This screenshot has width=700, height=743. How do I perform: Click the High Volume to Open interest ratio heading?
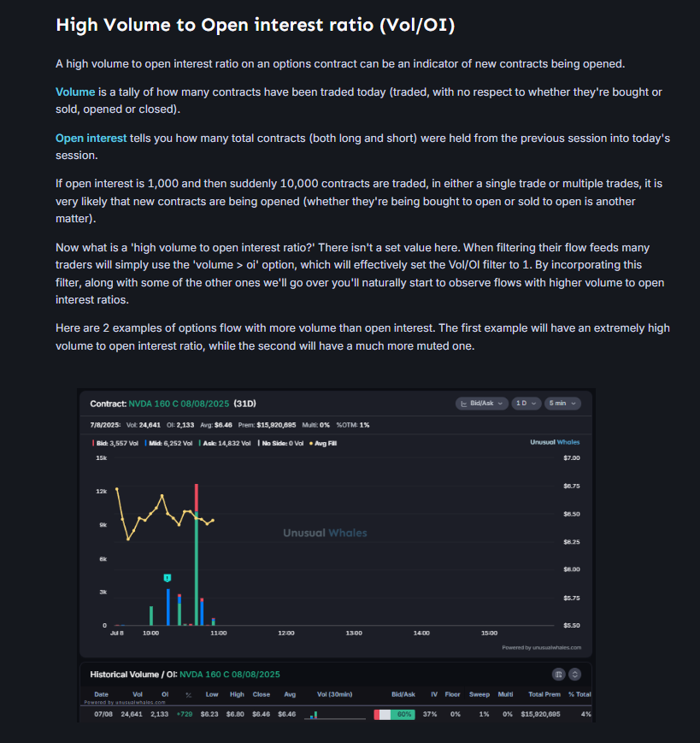click(x=256, y=25)
